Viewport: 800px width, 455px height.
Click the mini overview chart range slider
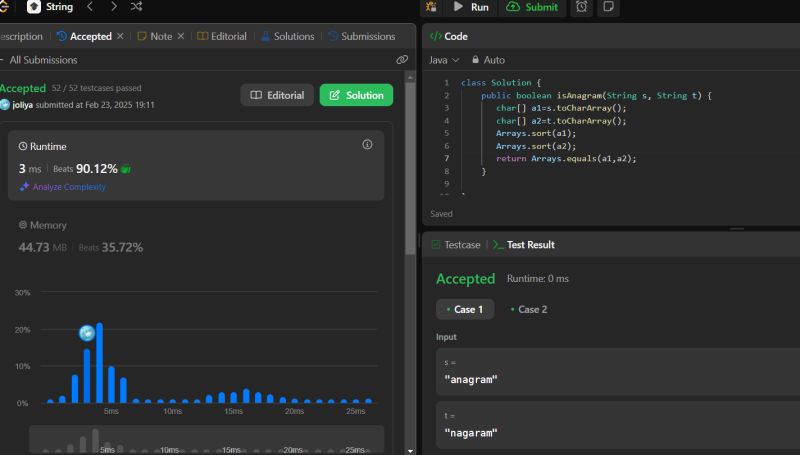pos(207,440)
